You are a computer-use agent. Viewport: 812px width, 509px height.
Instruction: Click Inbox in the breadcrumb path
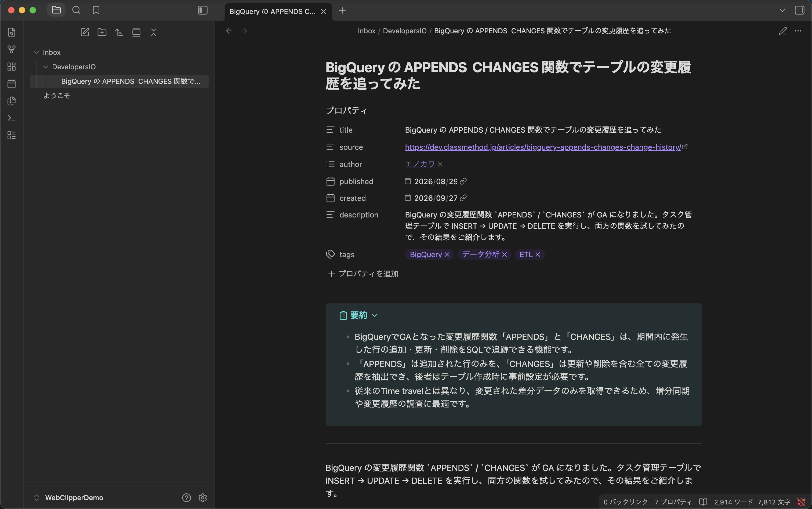click(366, 31)
